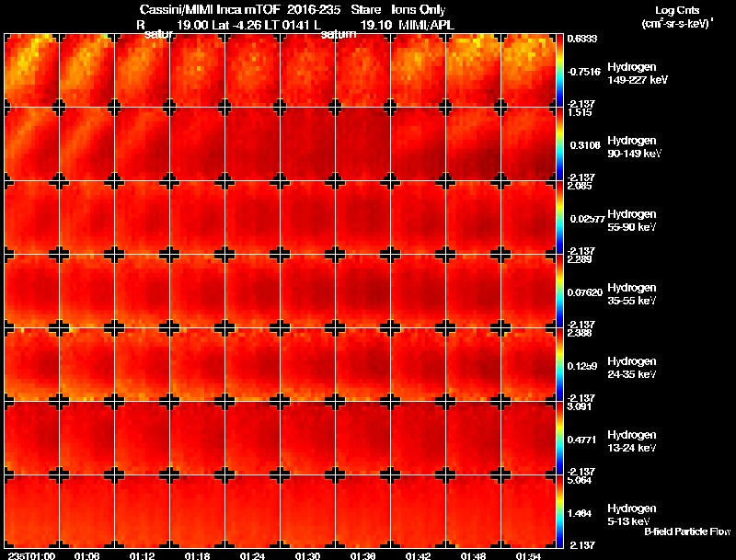The height and width of the screenshot is (560, 736).
Task: Click the 'Cassini/MIMI Inca mTOF' title text
Action: pos(210,9)
